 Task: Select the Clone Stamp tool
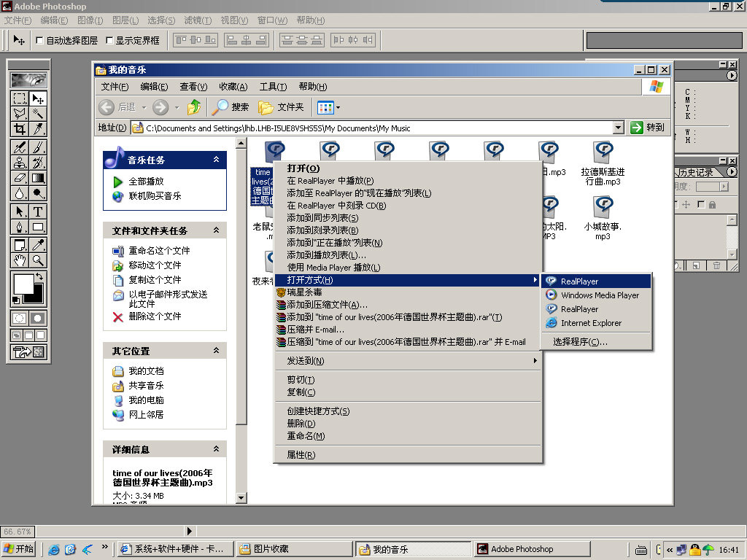pyautogui.click(x=20, y=163)
